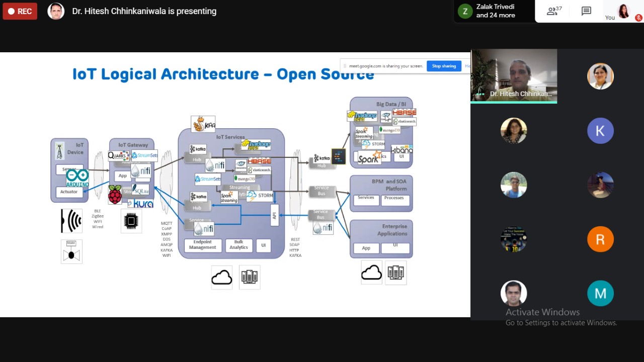Click the Stop sharing button
The width and height of the screenshot is (644, 362).
click(444, 66)
